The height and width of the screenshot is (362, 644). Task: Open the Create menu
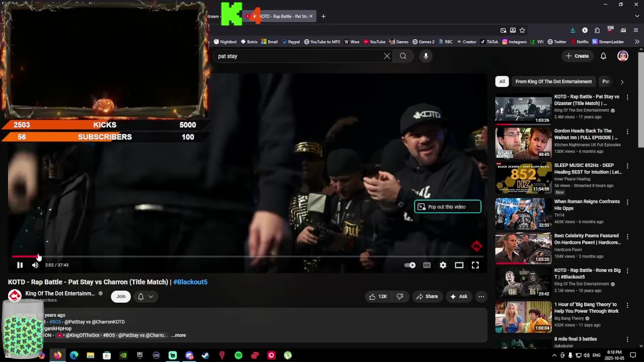(577, 56)
